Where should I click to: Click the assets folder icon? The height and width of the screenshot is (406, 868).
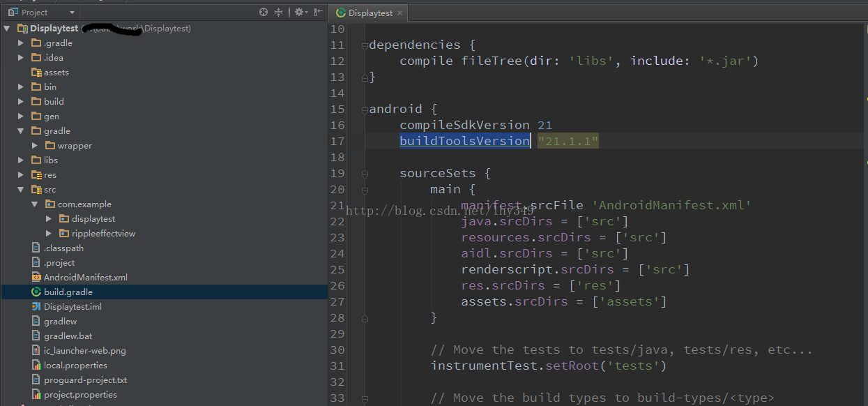[36, 73]
